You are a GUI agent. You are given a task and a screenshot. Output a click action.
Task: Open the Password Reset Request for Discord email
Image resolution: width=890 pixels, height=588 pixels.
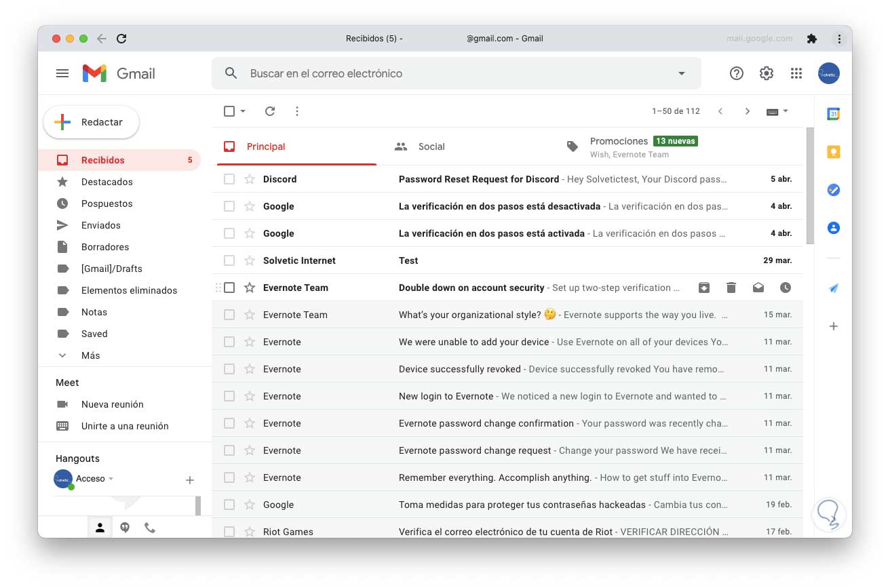pos(507,179)
